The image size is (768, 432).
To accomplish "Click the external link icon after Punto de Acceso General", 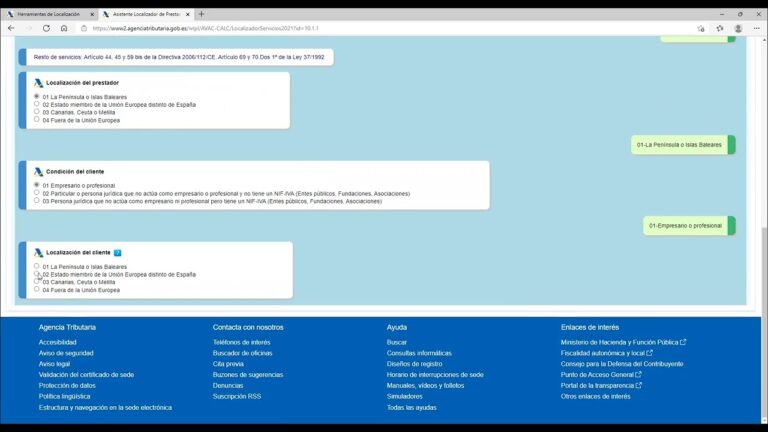I will (x=638, y=374).
